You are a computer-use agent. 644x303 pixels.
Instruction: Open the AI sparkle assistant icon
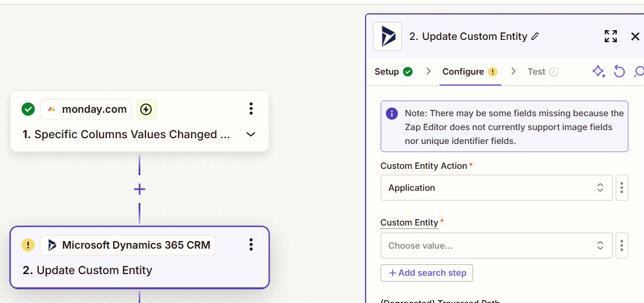[x=599, y=72]
